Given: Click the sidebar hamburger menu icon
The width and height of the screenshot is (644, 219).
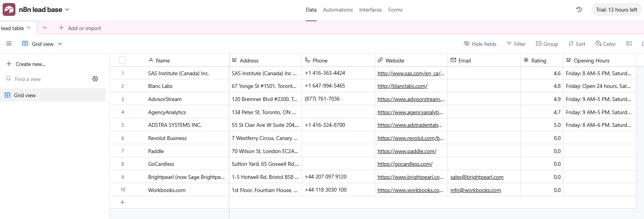Looking at the screenshot, I should click(9, 44).
